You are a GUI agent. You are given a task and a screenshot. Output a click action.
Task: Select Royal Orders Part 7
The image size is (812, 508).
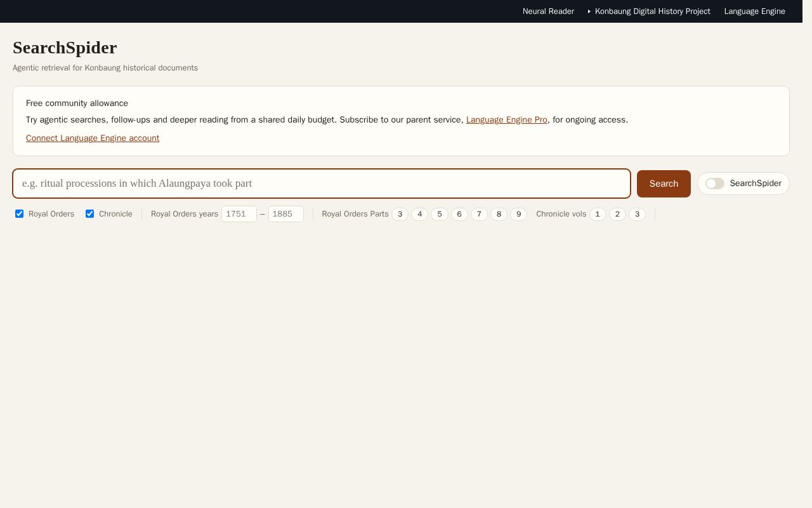coord(479,214)
